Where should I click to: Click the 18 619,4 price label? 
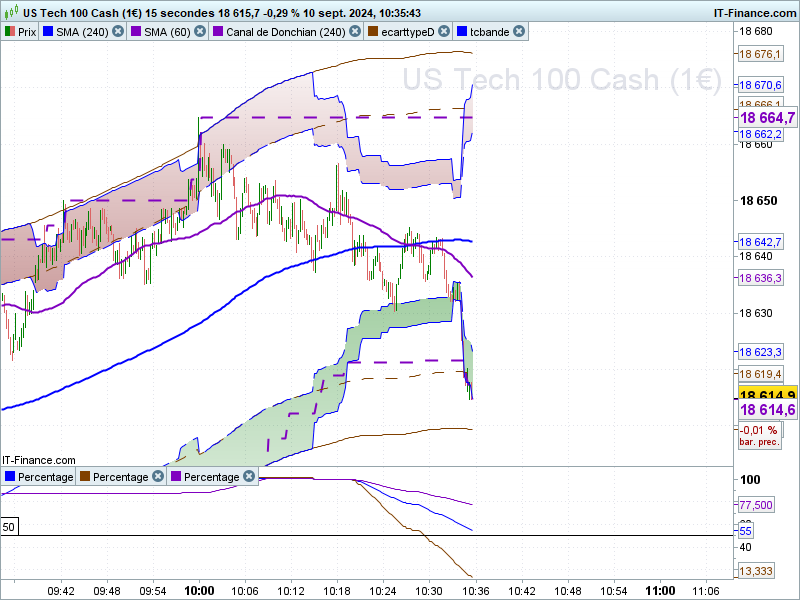pyautogui.click(x=760, y=374)
